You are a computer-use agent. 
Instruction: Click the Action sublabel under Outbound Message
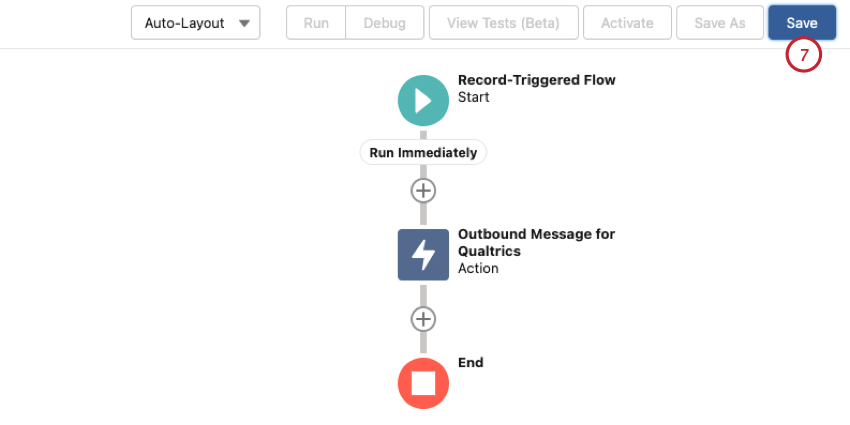478,268
